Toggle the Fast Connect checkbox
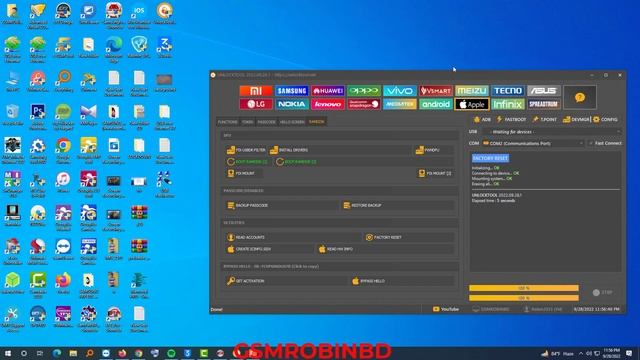 pos(605,143)
